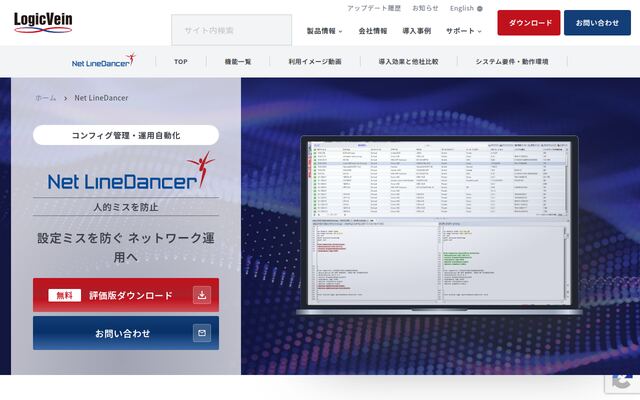
Task: Click the large Net LineDancer hero logo
Action: click(131, 172)
